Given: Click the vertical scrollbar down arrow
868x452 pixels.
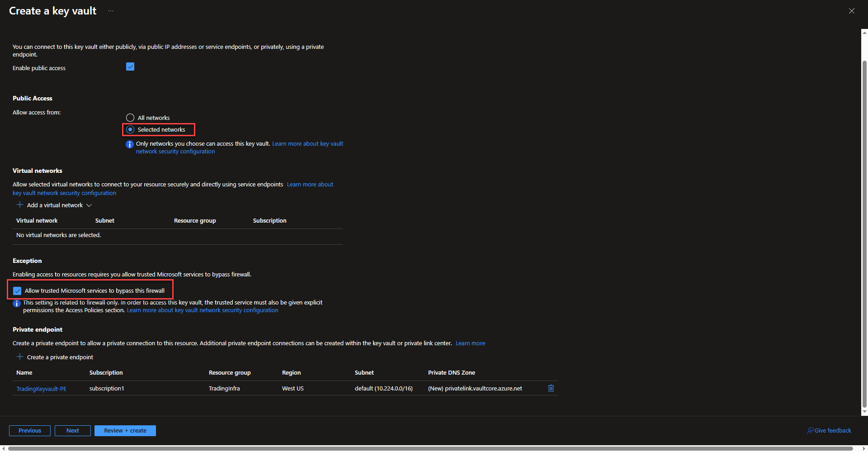Looking at the screenshot, I should tap(864, 412).
